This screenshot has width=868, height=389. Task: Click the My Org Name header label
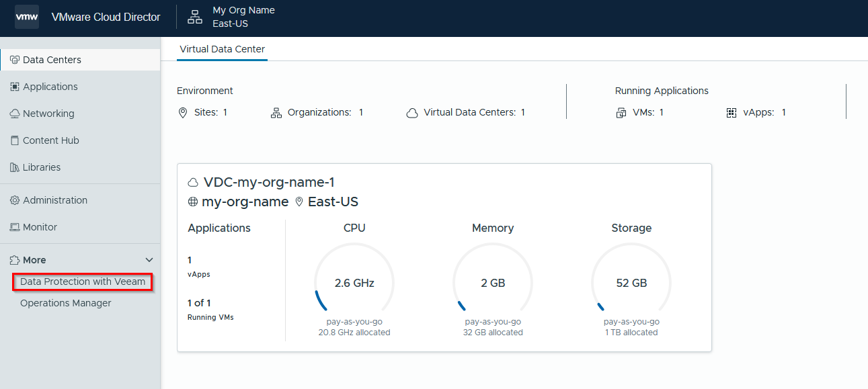[x=243, y=10]
